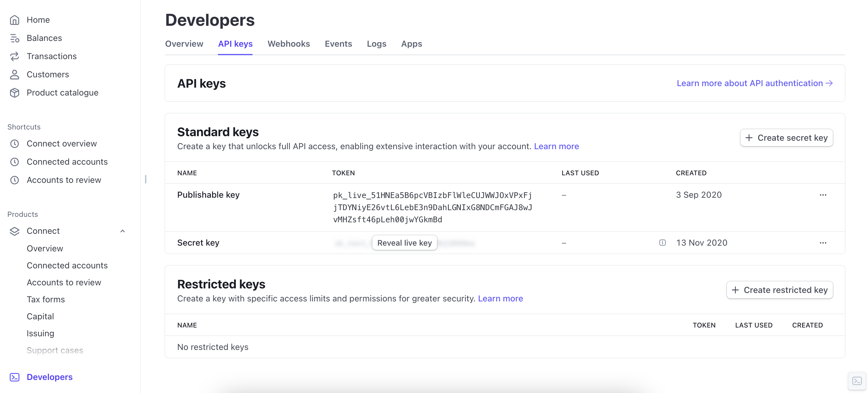This screenshot has height=393, width=868.
Task: Open Product catalogue box icon
Action: (15, 92)
